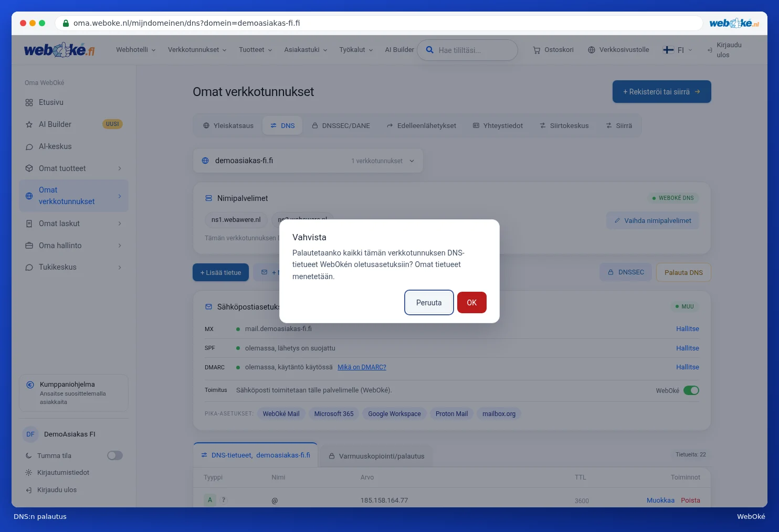Viewport: 779px width, 532px height.
Task: Click the DF avatar for DemoAsiakas FI
Action: 30,434
